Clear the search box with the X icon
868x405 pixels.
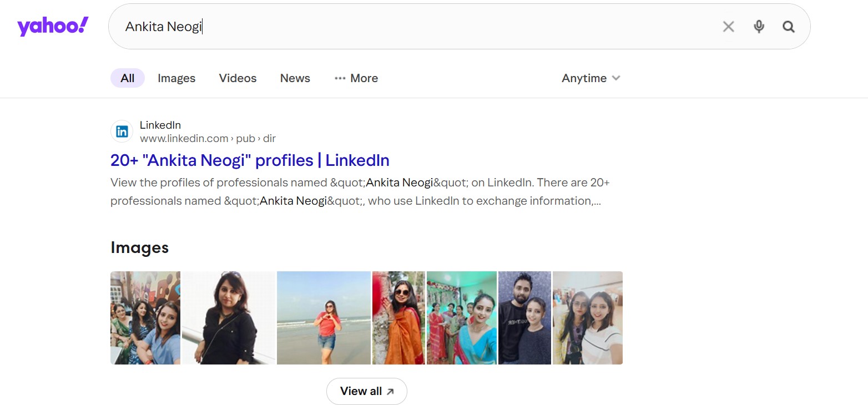[x=728, y=27]
